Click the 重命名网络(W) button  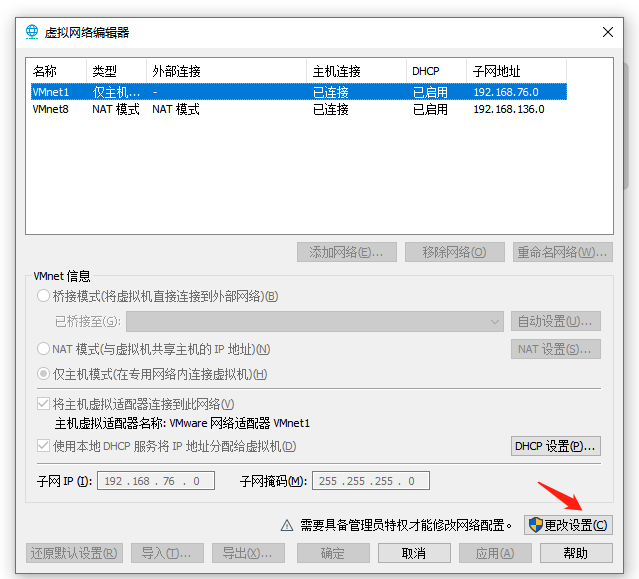[562, 252]
